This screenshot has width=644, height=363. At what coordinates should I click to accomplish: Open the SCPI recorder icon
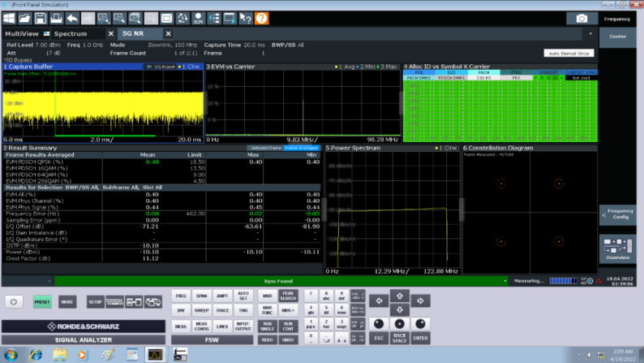click(198, 17)
